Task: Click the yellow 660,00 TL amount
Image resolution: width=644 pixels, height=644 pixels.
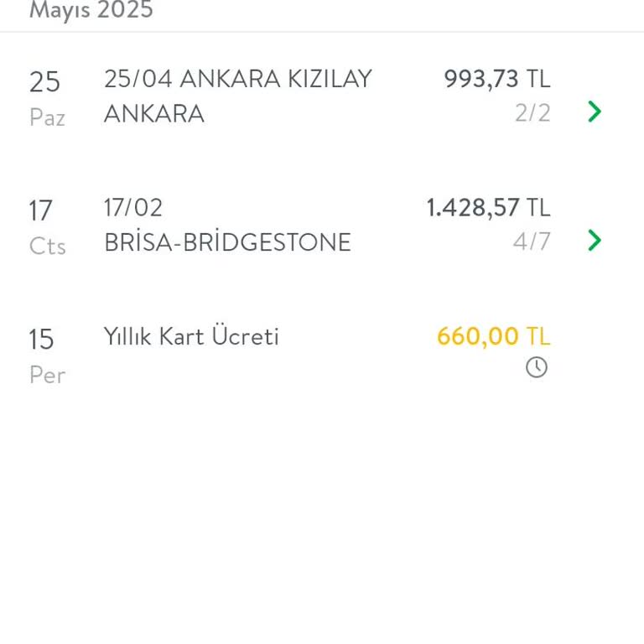Action: [x=493, y=337]
